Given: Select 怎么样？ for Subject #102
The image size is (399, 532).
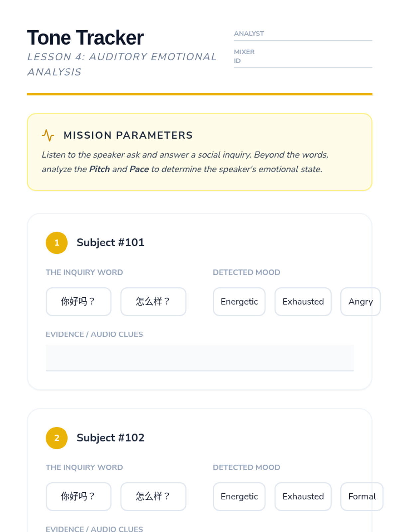Looking at the screenshot, I should tap(153, 497).
